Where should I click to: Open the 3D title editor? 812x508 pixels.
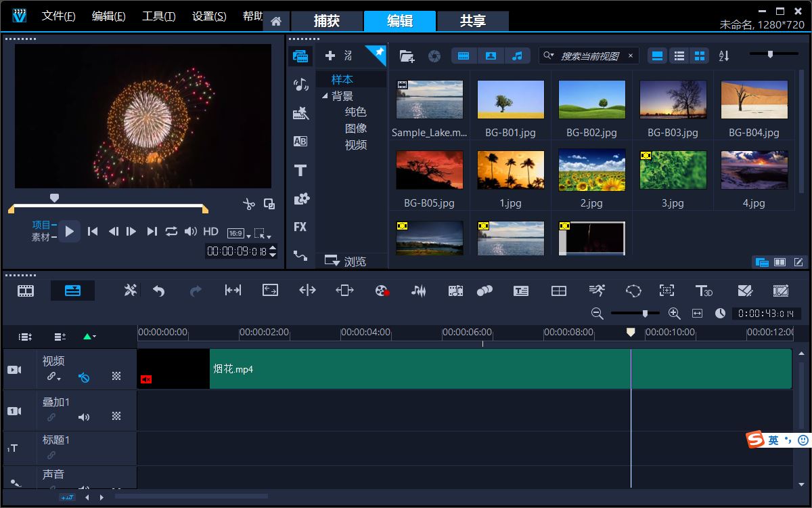coord(704,291)
